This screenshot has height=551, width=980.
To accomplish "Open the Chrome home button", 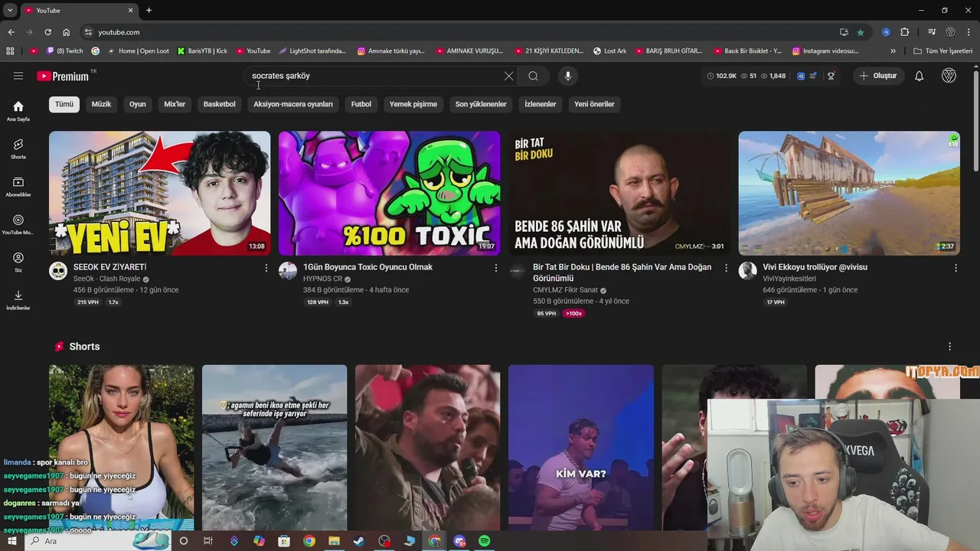I will (x=66, y=32).
